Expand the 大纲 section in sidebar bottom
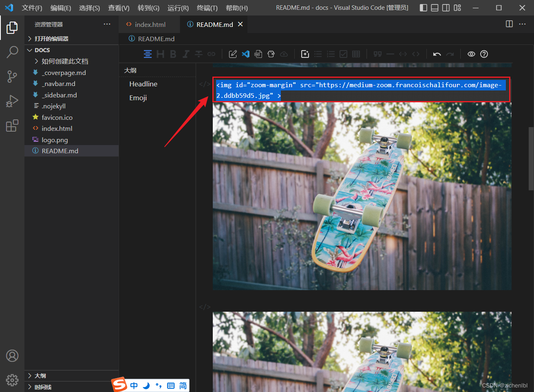 (71, 376)
